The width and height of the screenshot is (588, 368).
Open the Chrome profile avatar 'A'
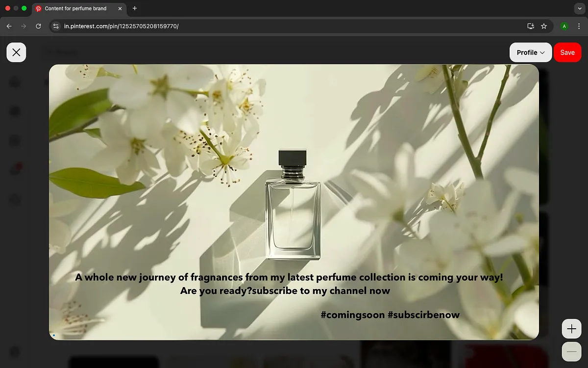(564, 26)
